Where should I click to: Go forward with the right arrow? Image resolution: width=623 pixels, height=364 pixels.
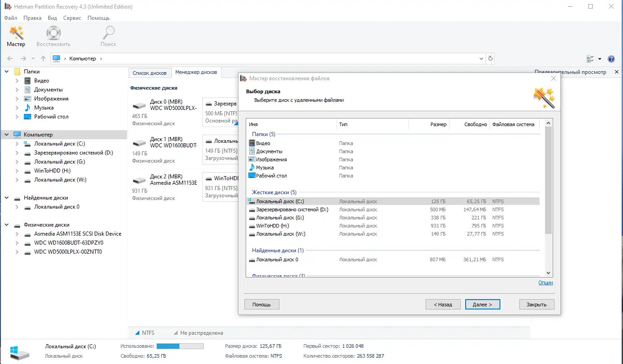coord(23,59)
